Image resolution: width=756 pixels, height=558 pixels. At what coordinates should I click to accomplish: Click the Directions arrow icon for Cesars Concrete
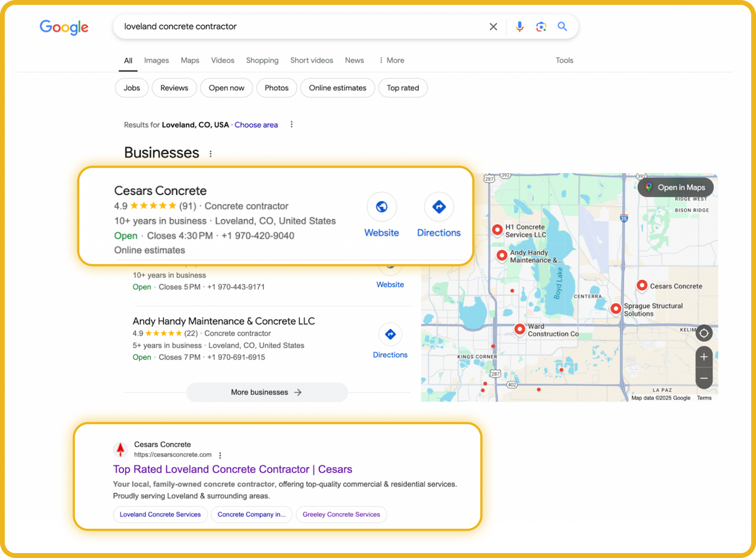pos(439,206)
